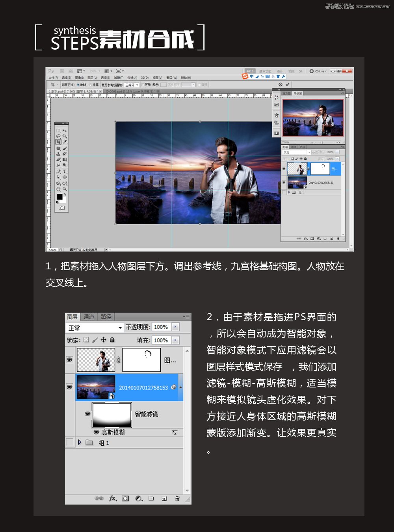The image size is (394, 532).
Task: Select the Move tool
Action: pyautogui.click(x=64, y=130)
